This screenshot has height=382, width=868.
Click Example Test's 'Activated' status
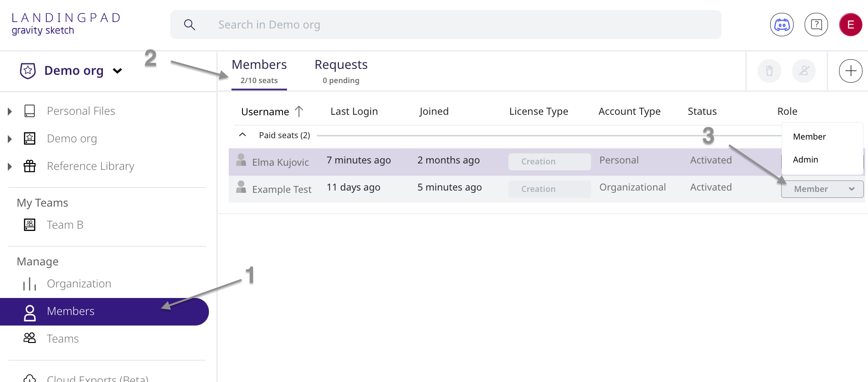click(x=711, y=187)
